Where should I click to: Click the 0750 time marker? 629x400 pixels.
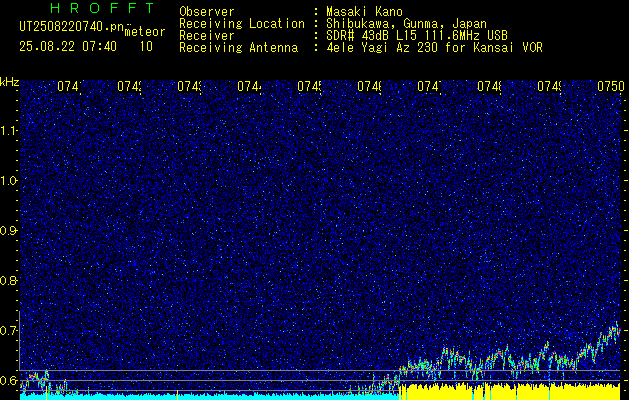point(610,86)
